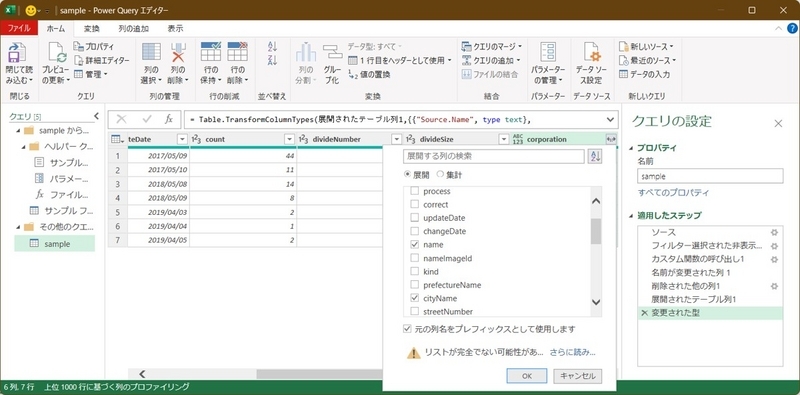Viewport: 800px width, 395px height.
Task: Open Append Queries (クエリの追加) dropdown
Action: click(x=491, y=60)
